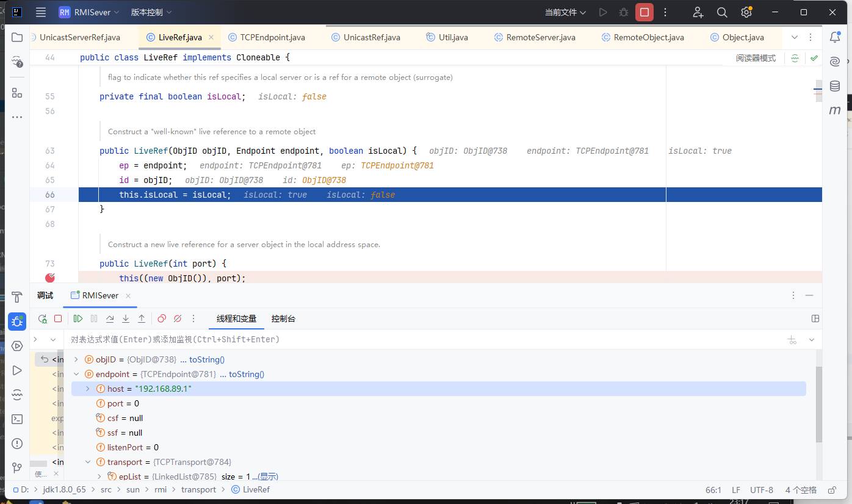Switch to the TCPEndpoint.java editor tab
This screenshot has width=852, height=504.
point(272,37)
